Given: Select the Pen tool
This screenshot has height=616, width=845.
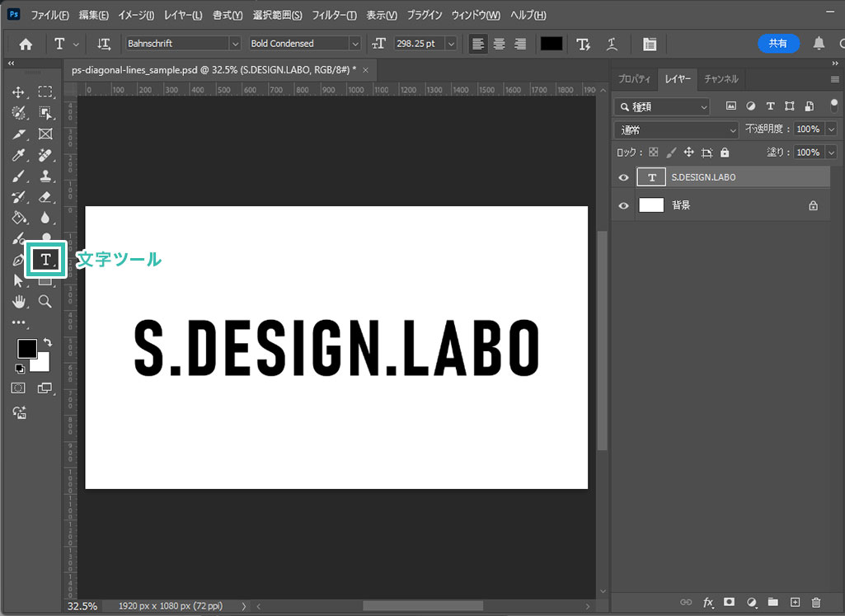Looking at the screenshot, I should click(18, 261).
